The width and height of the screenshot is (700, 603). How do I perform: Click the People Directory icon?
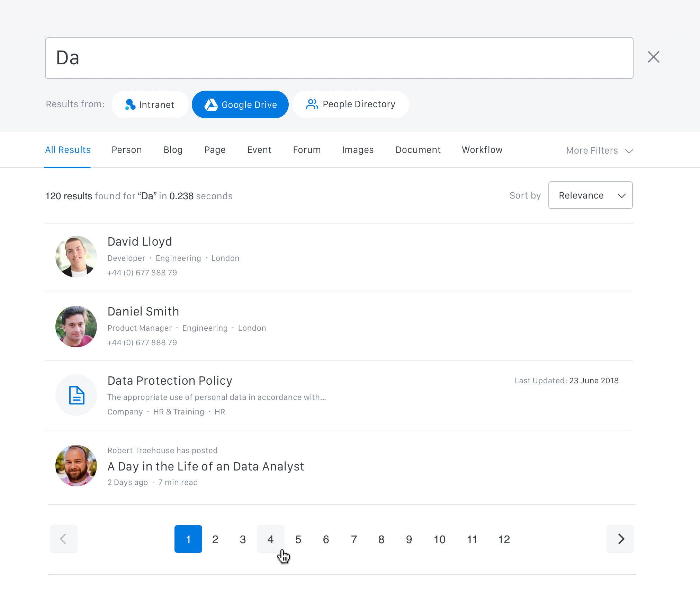pos(312,104)
